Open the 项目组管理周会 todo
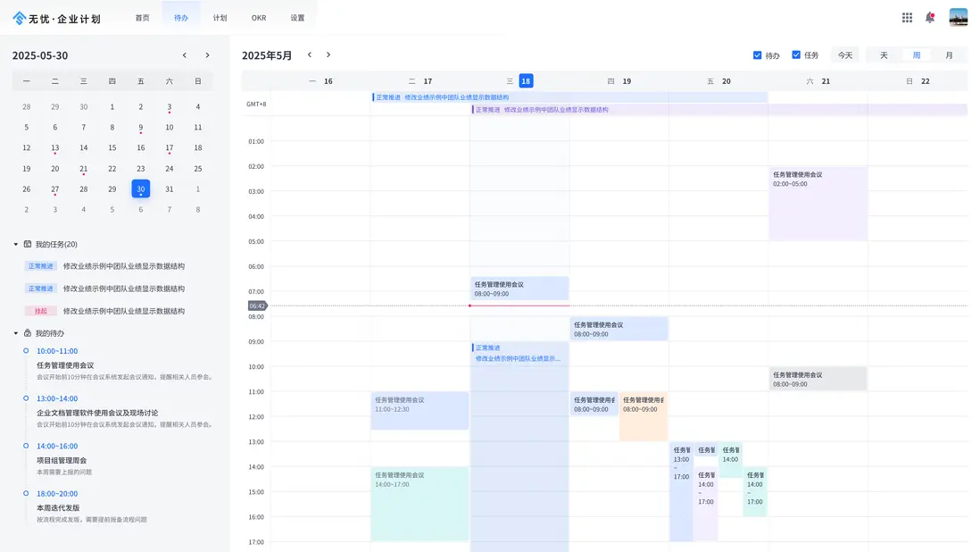Viewport: 980px width, 552px height. 62,460
